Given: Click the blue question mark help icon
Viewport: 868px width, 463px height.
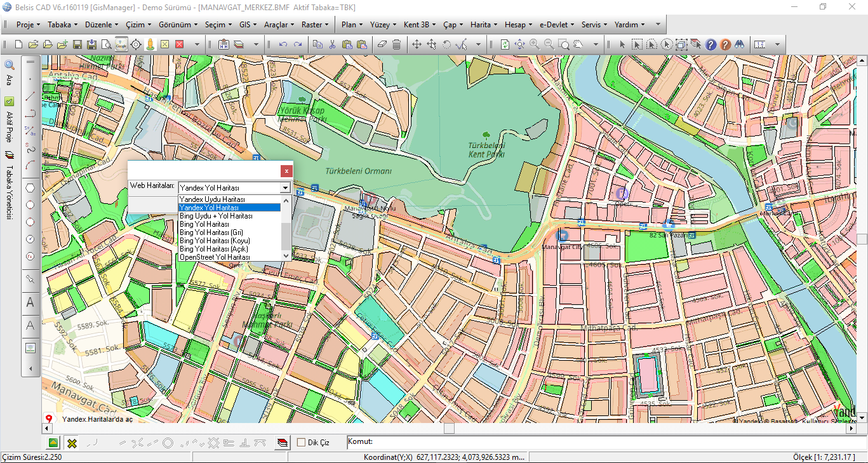Looking at the screenshot, I should (711, 44).
